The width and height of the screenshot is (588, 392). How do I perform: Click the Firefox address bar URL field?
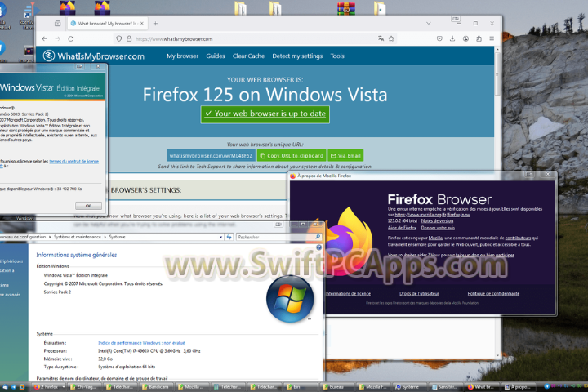(x=255, y=38)
